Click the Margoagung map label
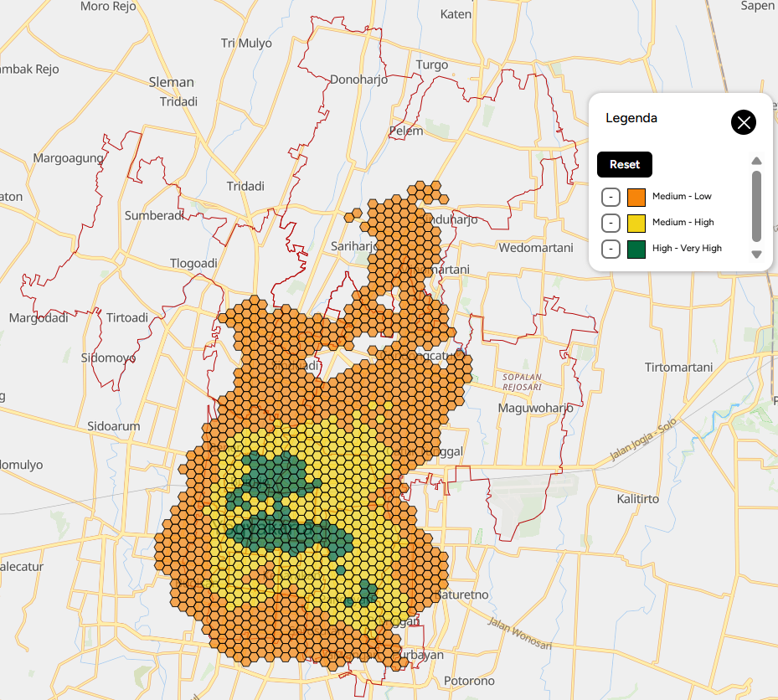778x700 pixels. click(x=68, y=158)
